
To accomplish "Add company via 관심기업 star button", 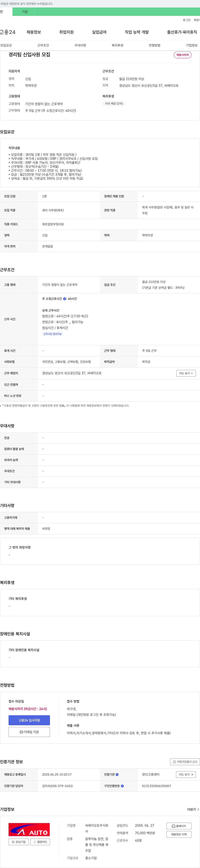I will [19, 842].
